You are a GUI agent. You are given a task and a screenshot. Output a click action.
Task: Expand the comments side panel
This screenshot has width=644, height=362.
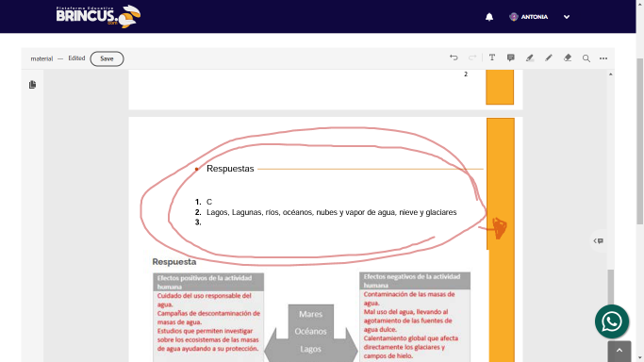(x=599, y=241)
